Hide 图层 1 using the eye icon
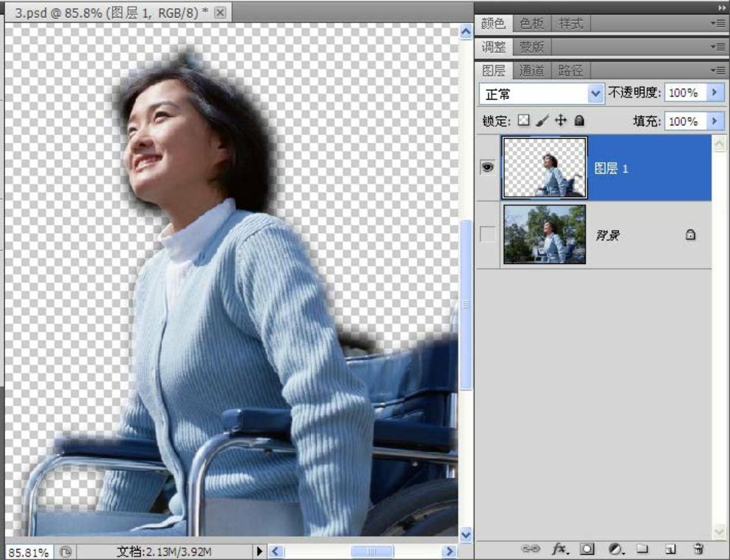 tap(488, 168)
